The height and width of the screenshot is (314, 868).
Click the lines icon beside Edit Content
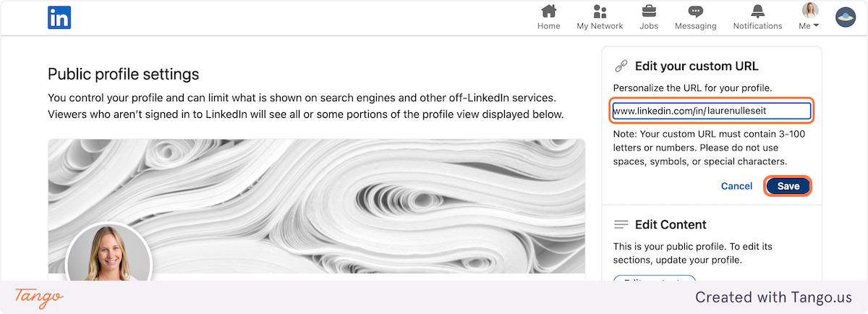click(621, 224)
